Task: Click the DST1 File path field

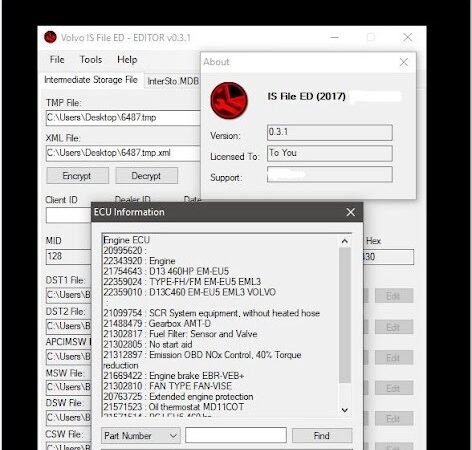Action: (x=69, y=295)
